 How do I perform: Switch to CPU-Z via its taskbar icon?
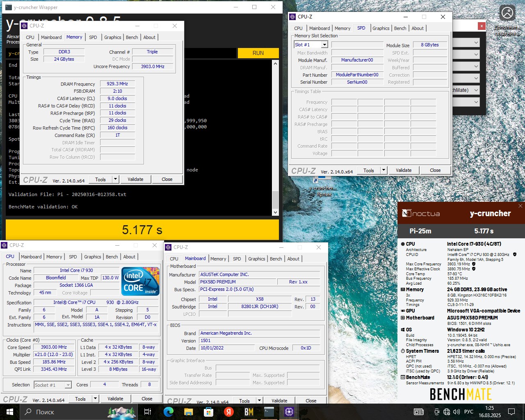point(289,412)
